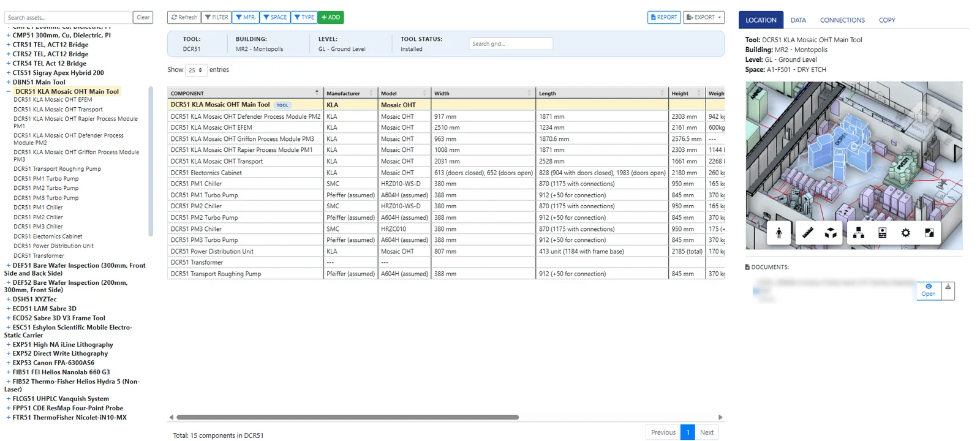Select DCR51 KLA Mosaic OHT Main Tool table row

446,105
